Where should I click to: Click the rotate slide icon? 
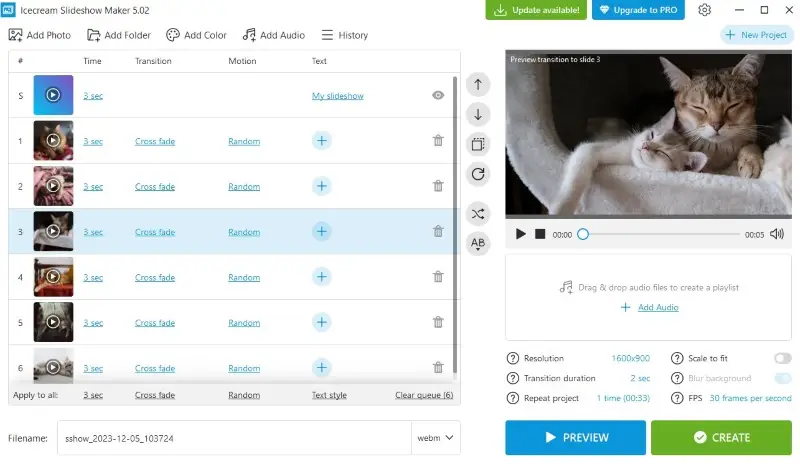click(478, 174)
